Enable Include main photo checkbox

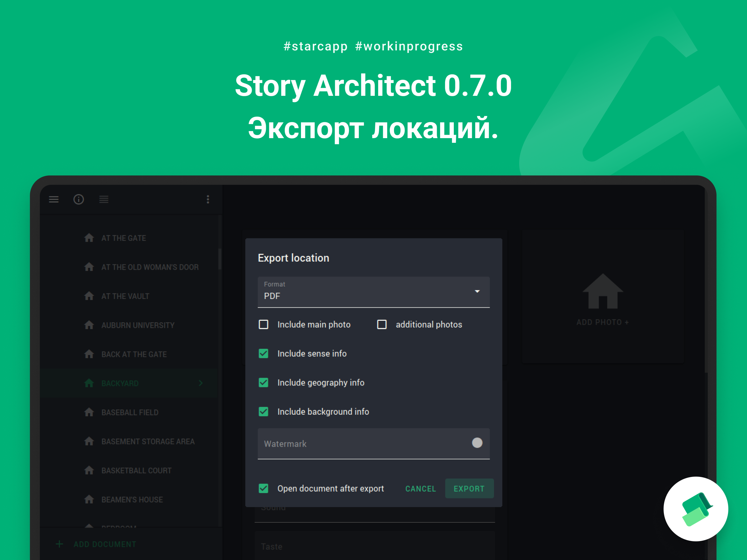(263, 324)
